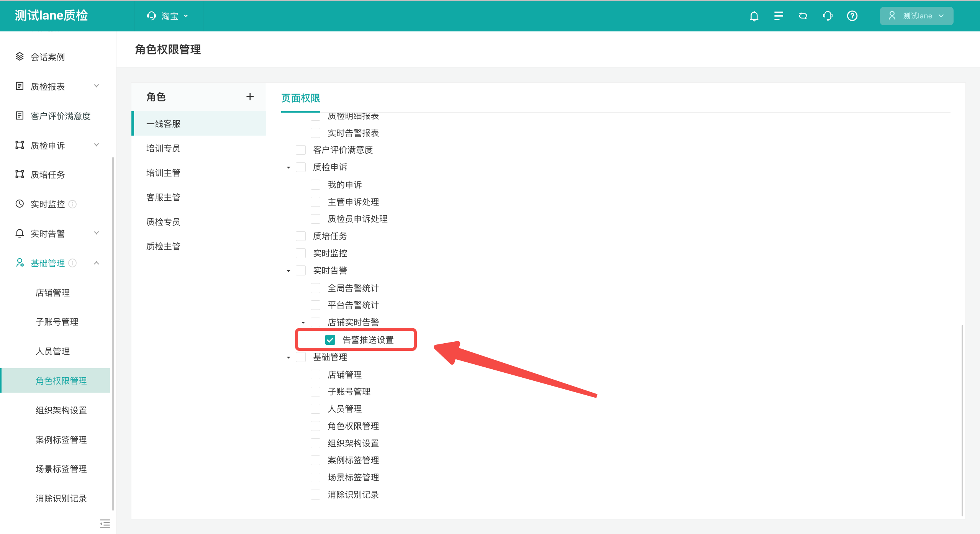Screen dimensions: 980x534
Task: Click the 会话案例 sidebar icon
Action: (20, 57)
